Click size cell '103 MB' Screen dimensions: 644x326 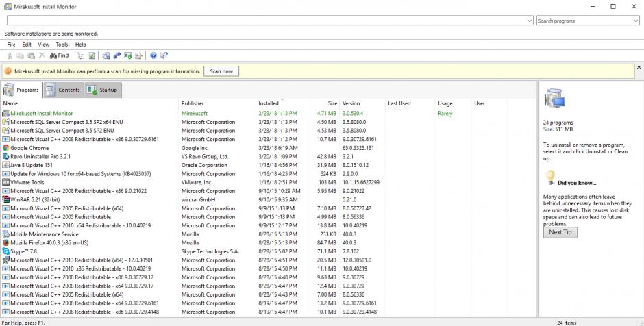327,182
